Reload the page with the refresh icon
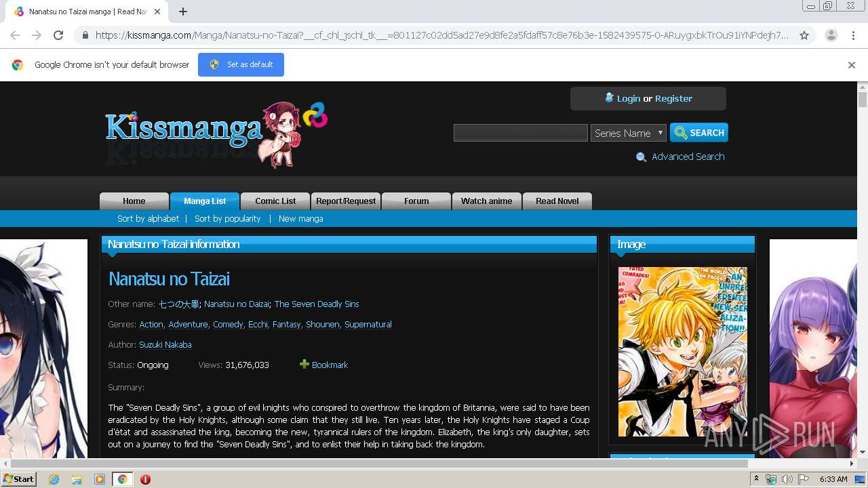The image size is (868, 488). 58,35
